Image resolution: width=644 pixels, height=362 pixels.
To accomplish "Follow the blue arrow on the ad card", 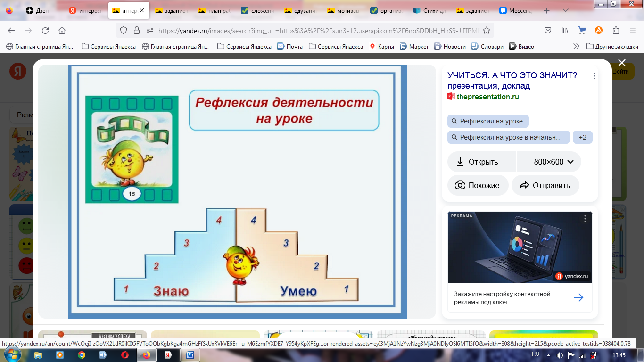I will [x=578, y=297].
